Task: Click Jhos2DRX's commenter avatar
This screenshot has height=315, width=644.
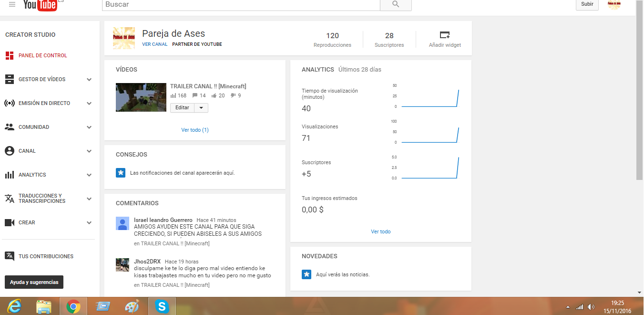Action: click(x=123, y=265)
